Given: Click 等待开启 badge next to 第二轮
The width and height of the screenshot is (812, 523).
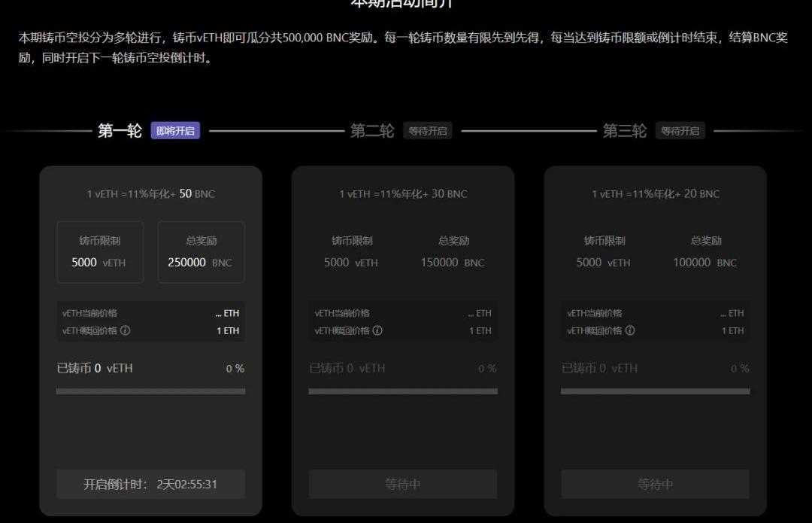Looking at the screenshot, I should (x=428, y=131).
